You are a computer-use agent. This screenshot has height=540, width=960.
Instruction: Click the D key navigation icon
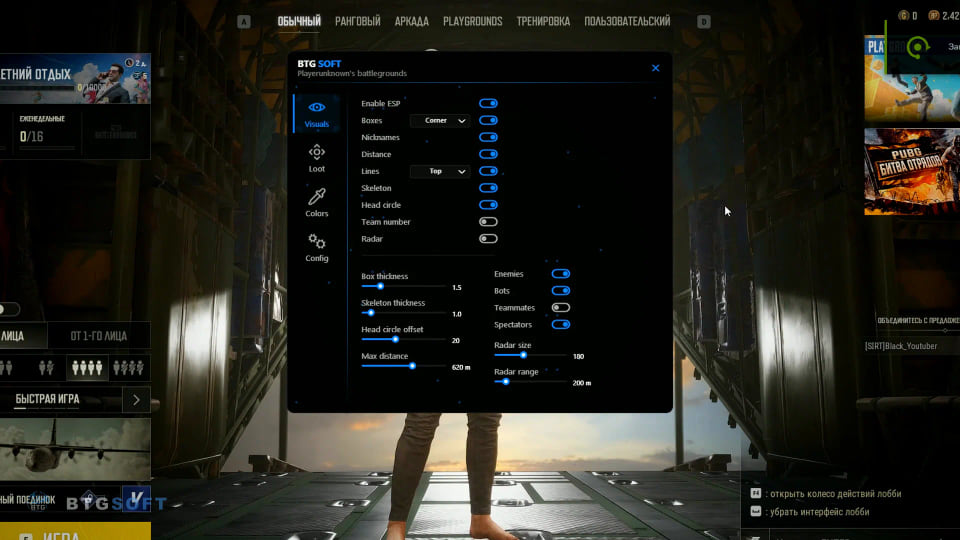point(703,22)
